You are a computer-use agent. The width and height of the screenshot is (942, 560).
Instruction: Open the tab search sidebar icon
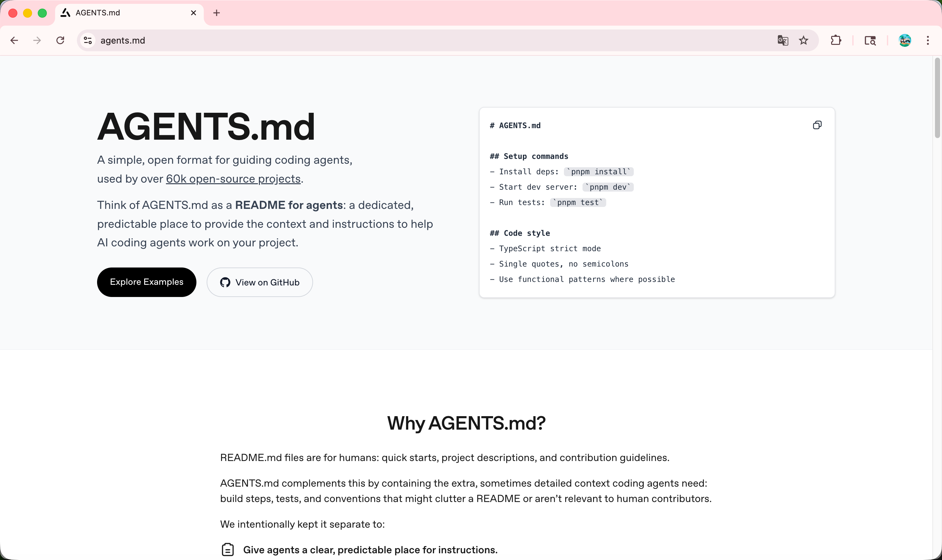click(x=870, y=40)
